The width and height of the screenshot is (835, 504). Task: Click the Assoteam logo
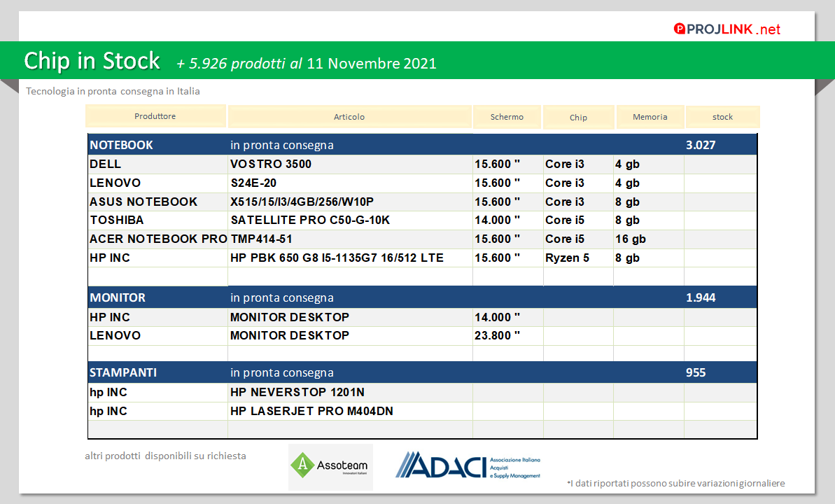pyautogui.click(x=330, y=467)
